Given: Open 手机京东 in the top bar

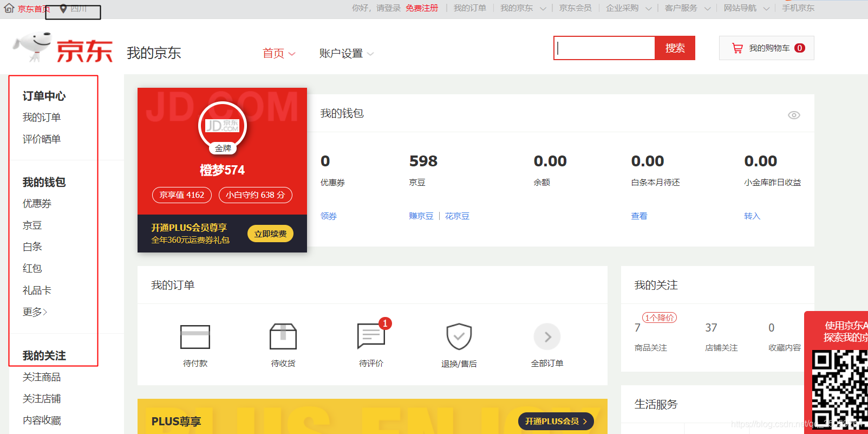Looking at the screenshot, I should click(x=798, y=8).
